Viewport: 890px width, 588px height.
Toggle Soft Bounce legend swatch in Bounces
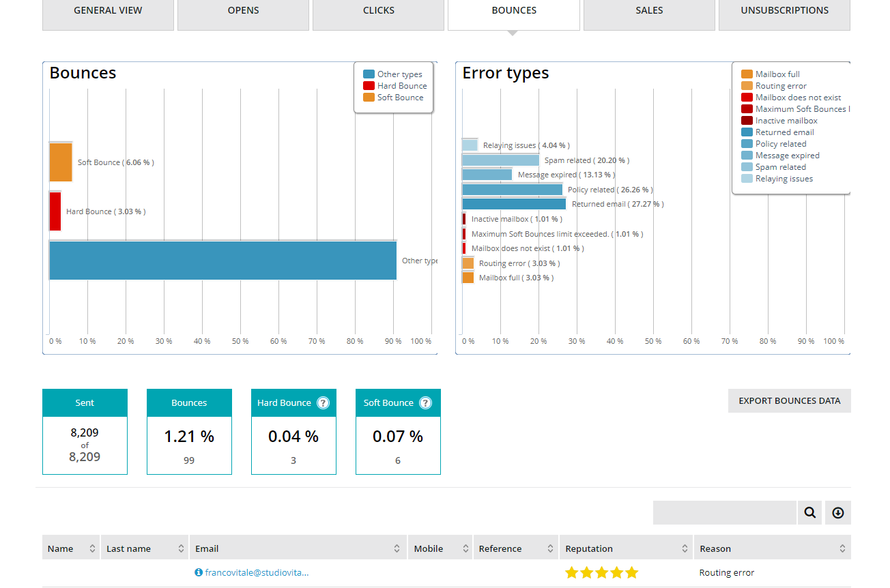click(369, 98)
